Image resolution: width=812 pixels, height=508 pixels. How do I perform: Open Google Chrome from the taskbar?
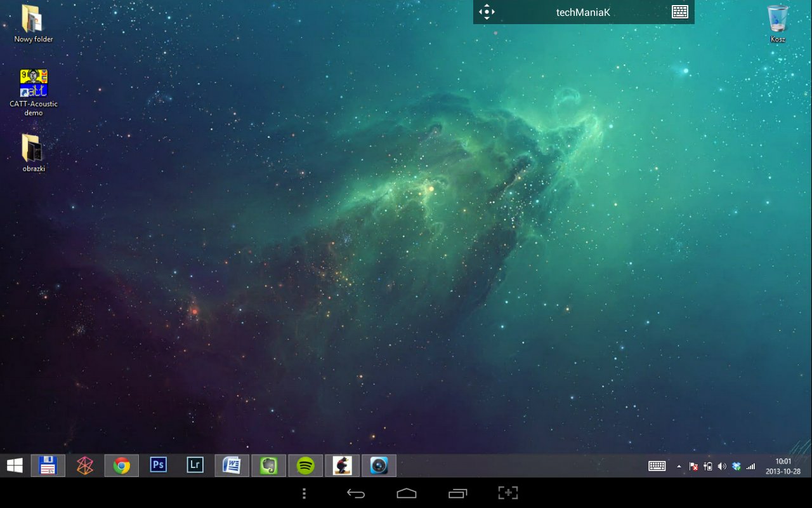pyautogui.click(x=122, y=466)
